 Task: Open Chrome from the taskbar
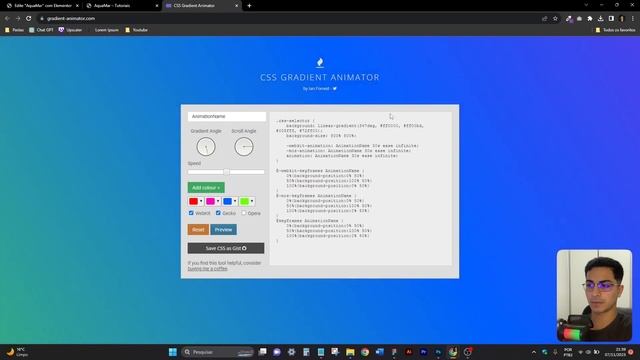click(x=365, y=352)
